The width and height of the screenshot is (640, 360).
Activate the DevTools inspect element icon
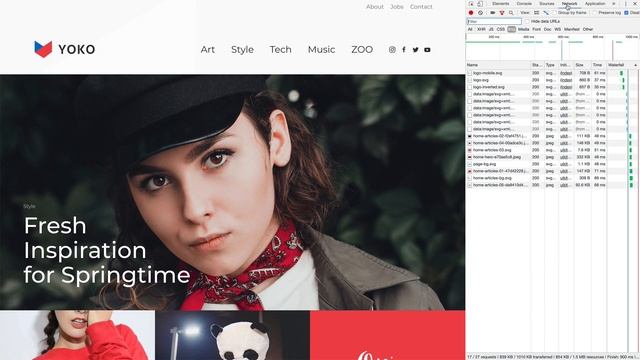(471, 4)
